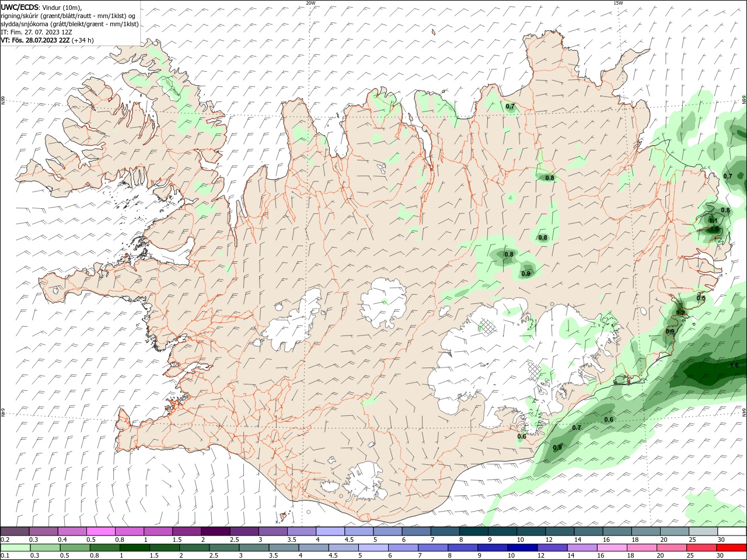Click the 0.9 value in central highlands
The width and height of the screenshot is (747, 560).
coord(526,274)
